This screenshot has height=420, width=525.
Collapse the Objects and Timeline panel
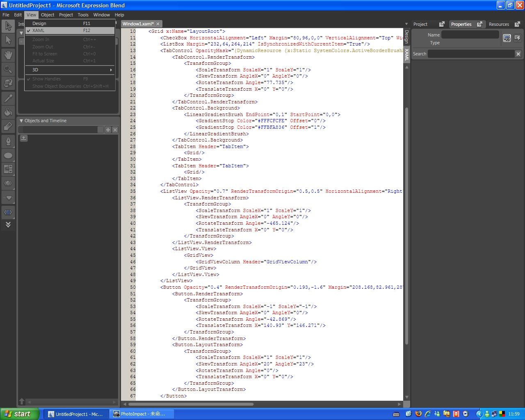(x=21, y=121)
